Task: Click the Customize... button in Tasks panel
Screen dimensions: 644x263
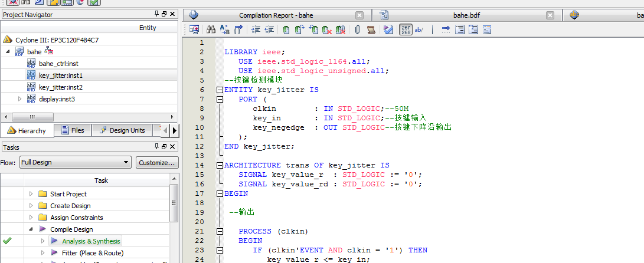Action: [x=156, y=163]
